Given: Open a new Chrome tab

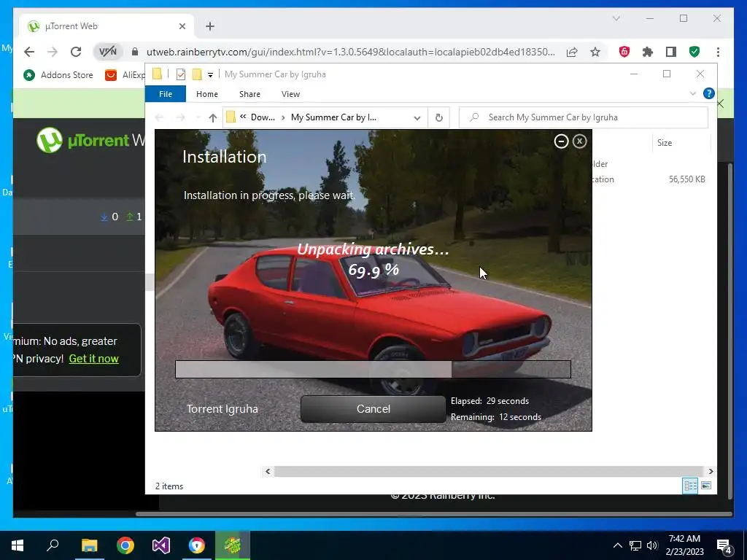Looking at the screenshot, I should pos(210,26).
